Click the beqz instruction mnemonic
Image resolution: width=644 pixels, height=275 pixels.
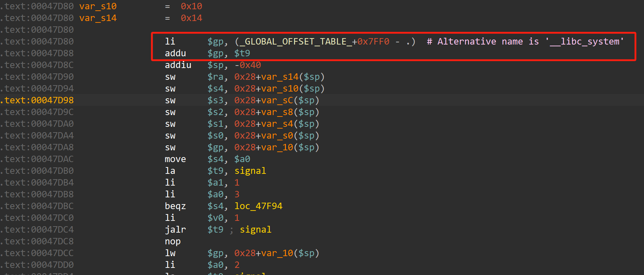pos(175,206)
